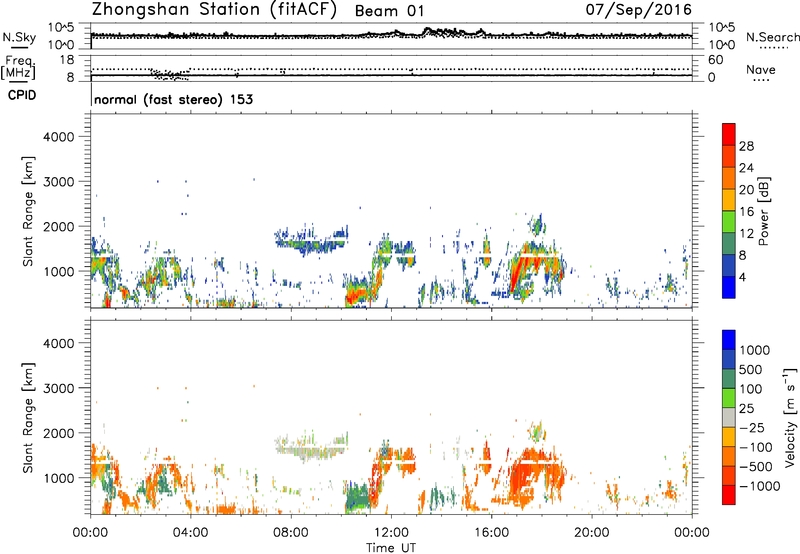The image size is (800, 554).
Task: Select the 'Beam 01' label
Action: point(389,11)
